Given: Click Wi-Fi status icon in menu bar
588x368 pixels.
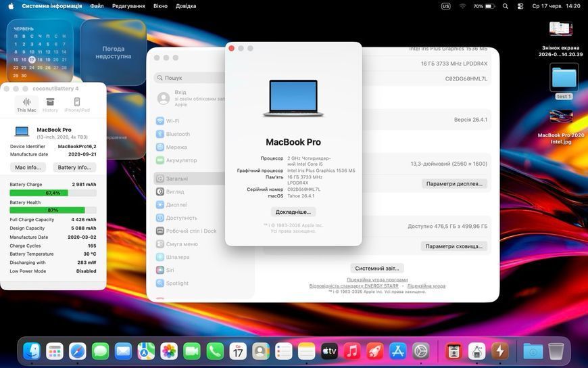Looking at the screenshot, I should click(462, 6).
